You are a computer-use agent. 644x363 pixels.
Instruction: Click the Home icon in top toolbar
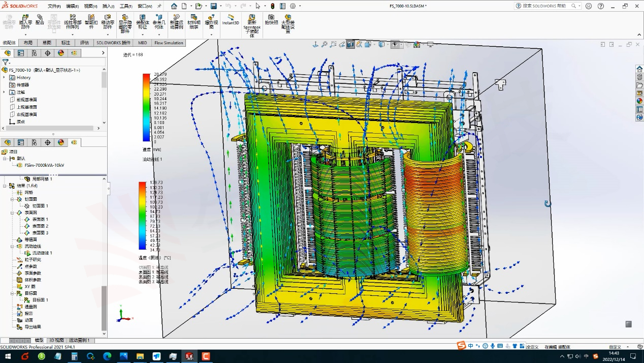click(x=174, y=6)
